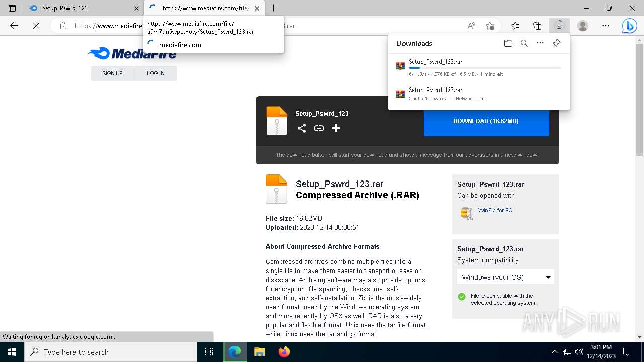Open downloads folder from Downloads panel
This screenshot has width=644, height=362.
coord(508,43)
